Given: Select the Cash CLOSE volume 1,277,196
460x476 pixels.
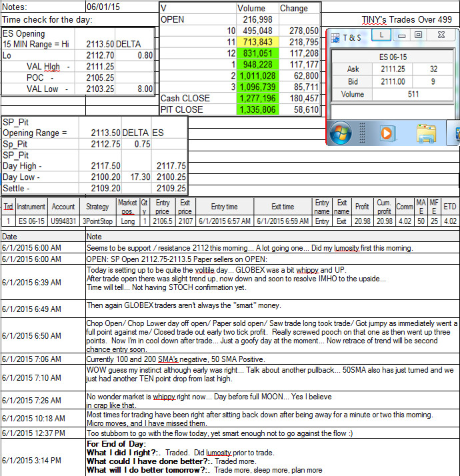Looking at the screenshot, I should (x=257, y=98).
